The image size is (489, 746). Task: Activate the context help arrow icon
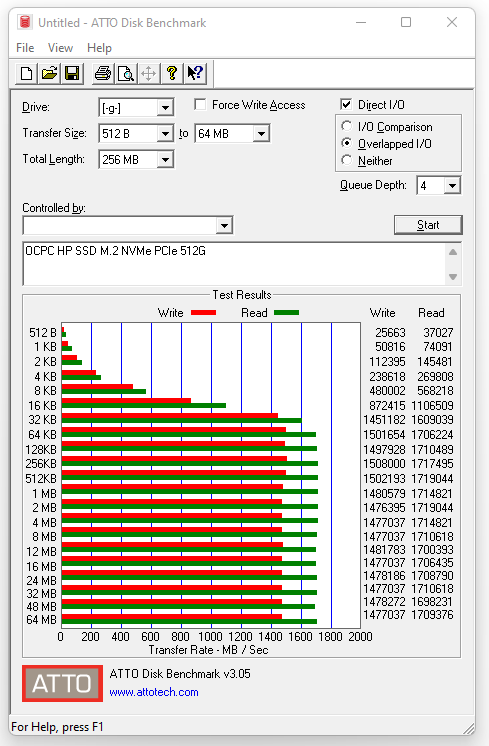point(195,73)
